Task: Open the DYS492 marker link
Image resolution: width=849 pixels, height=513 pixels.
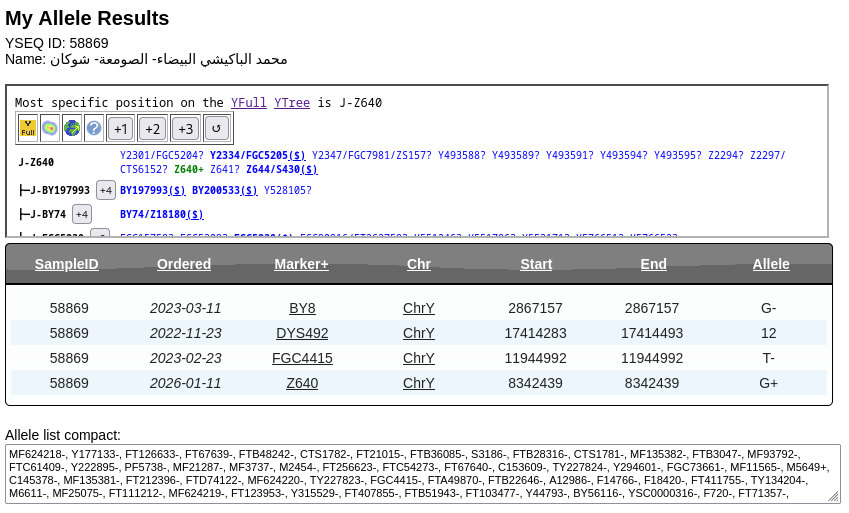Action: 302,333
